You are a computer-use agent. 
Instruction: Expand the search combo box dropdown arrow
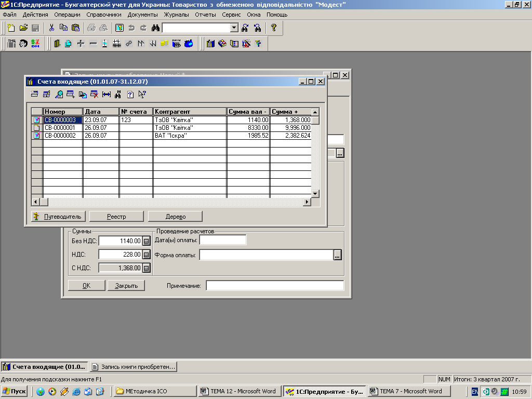(234, 28)
